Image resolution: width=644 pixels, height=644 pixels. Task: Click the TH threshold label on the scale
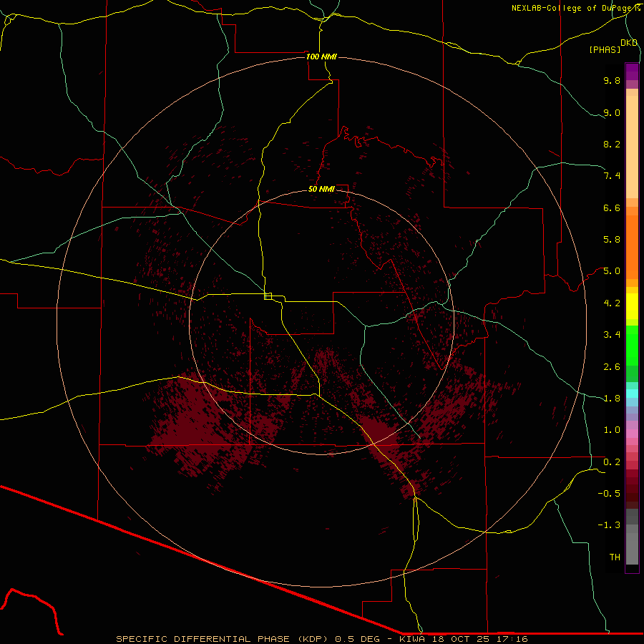[615, 557]
